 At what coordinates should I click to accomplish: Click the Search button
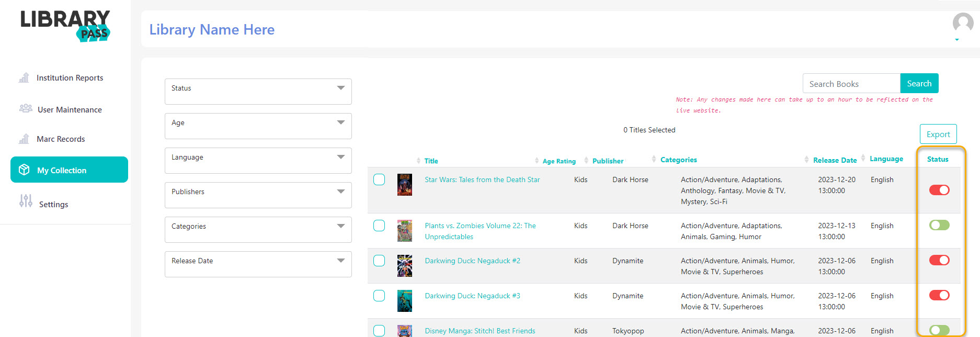click(919, 83)
